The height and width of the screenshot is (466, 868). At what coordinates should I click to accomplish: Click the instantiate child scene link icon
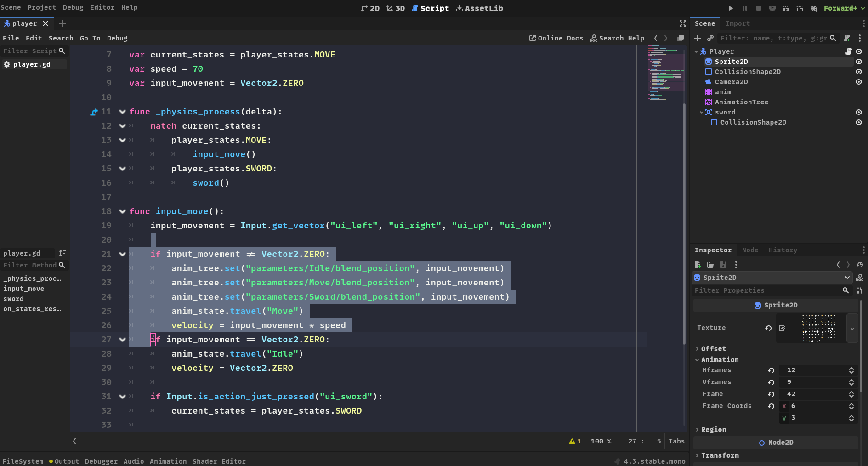(710, 38)
